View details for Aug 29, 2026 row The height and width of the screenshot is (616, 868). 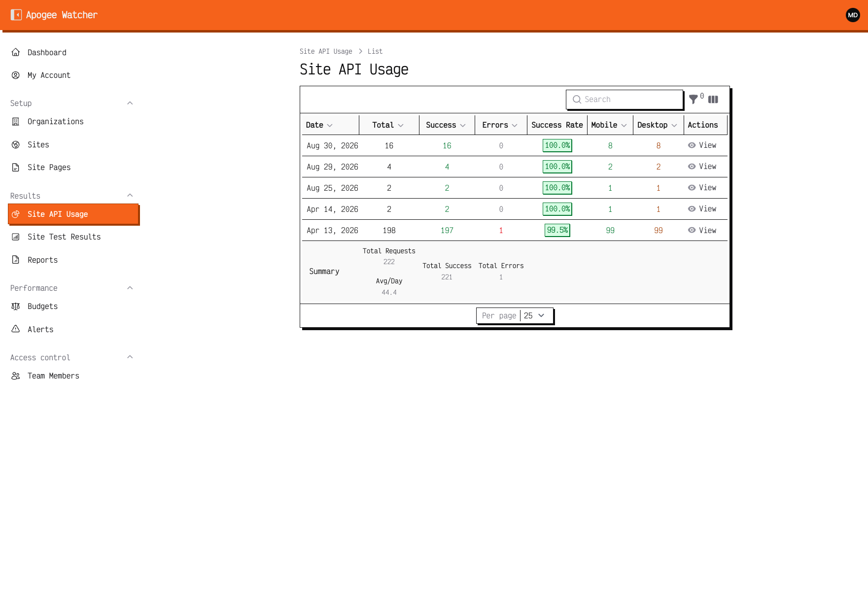(x=702, y=167)
